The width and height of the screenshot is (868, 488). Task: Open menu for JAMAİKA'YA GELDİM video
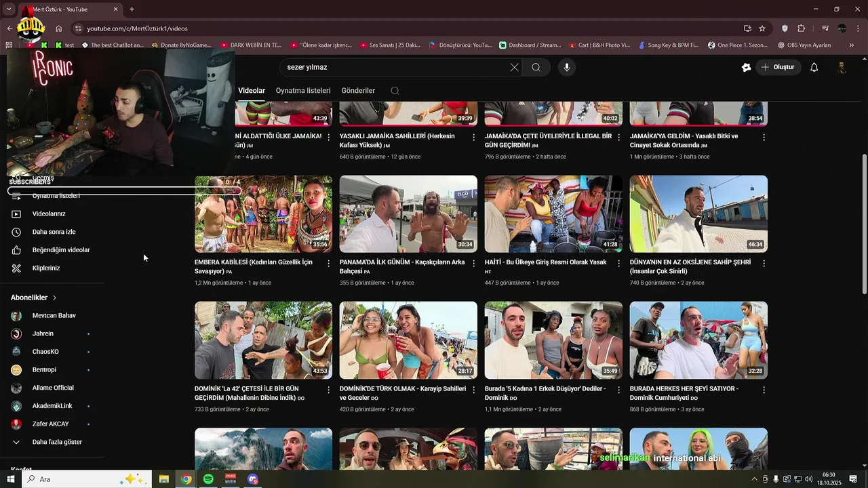(x=764, y=137)
